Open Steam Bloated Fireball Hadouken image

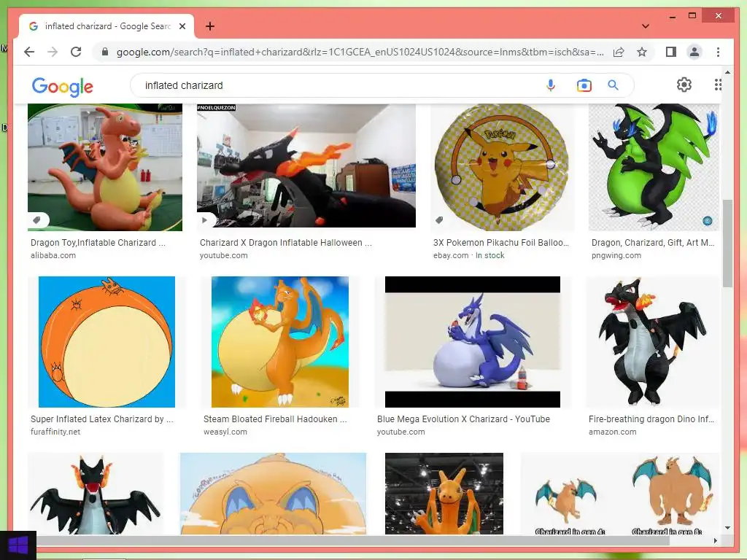[280, 342]
